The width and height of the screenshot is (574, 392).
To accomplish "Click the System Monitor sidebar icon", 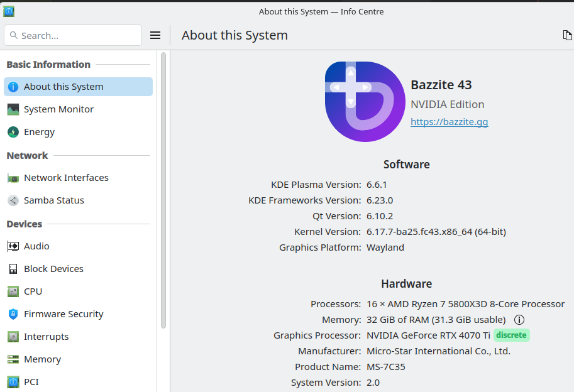I will tap(13, 109).
